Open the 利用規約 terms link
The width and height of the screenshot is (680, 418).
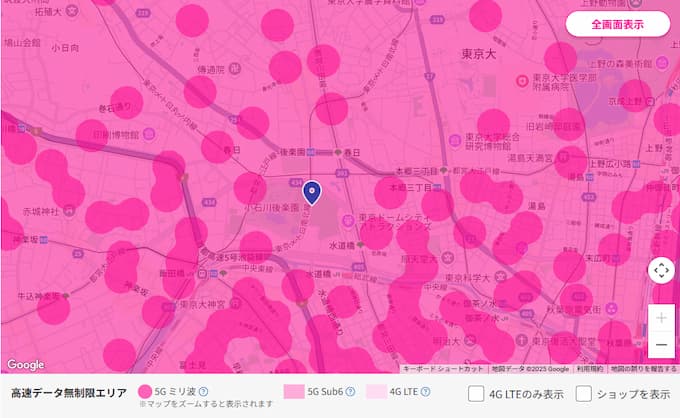(x=590, y=369)
